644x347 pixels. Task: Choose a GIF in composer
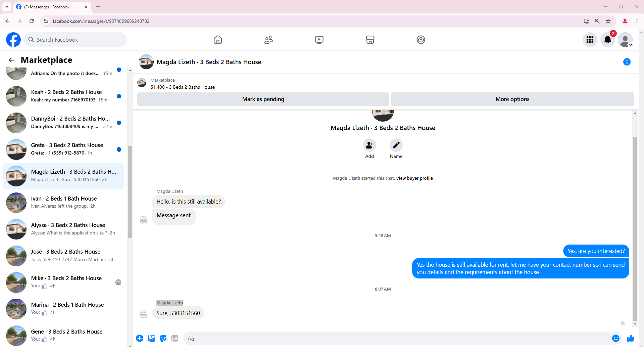pos(175,338)
